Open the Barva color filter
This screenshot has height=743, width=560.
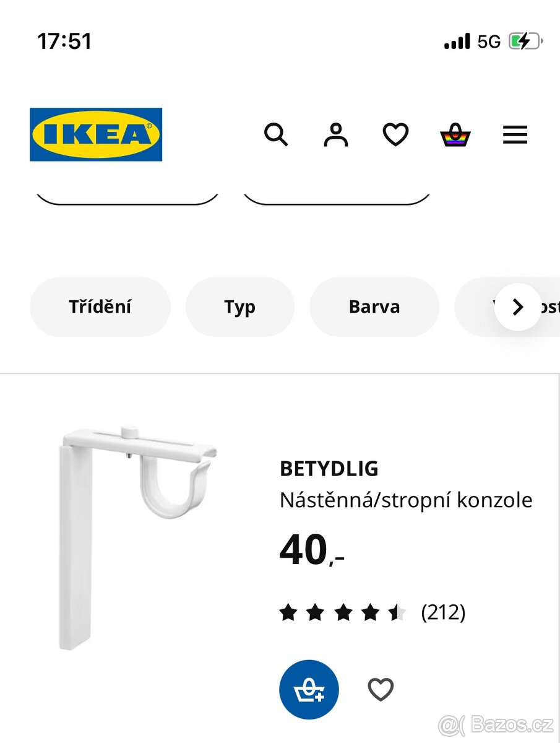374,306
